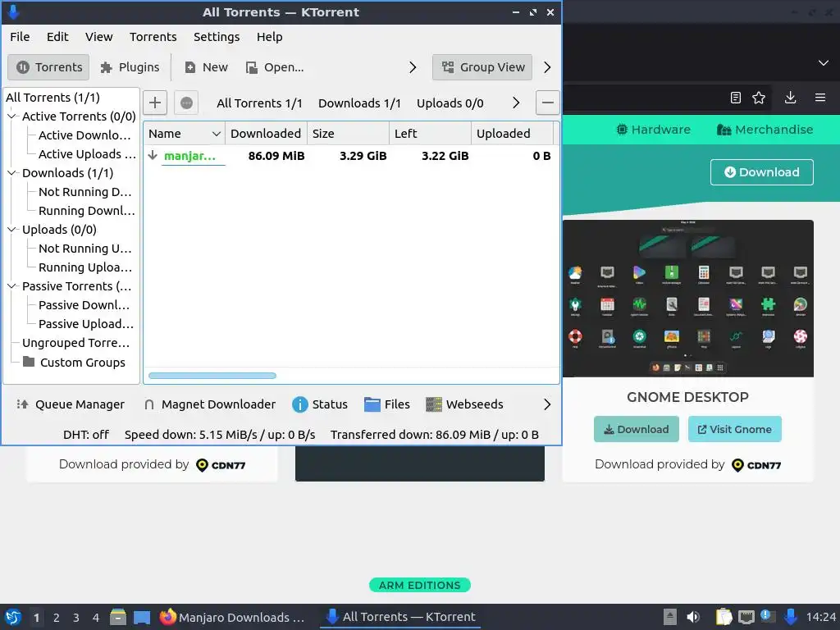The image size is (840, 630).
Task: Click volume icon in system tray
Action: 693,617
